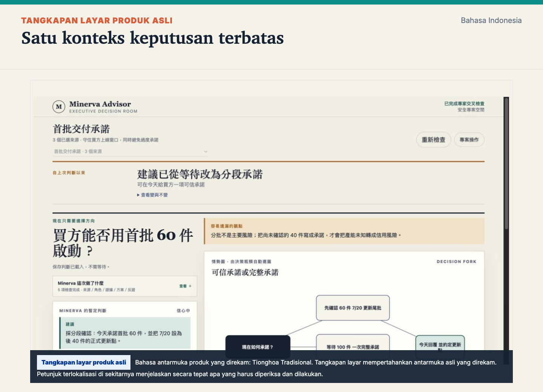Click the DECISION FORK label
This screenshot has height=392, width=543.
(456, 262)
